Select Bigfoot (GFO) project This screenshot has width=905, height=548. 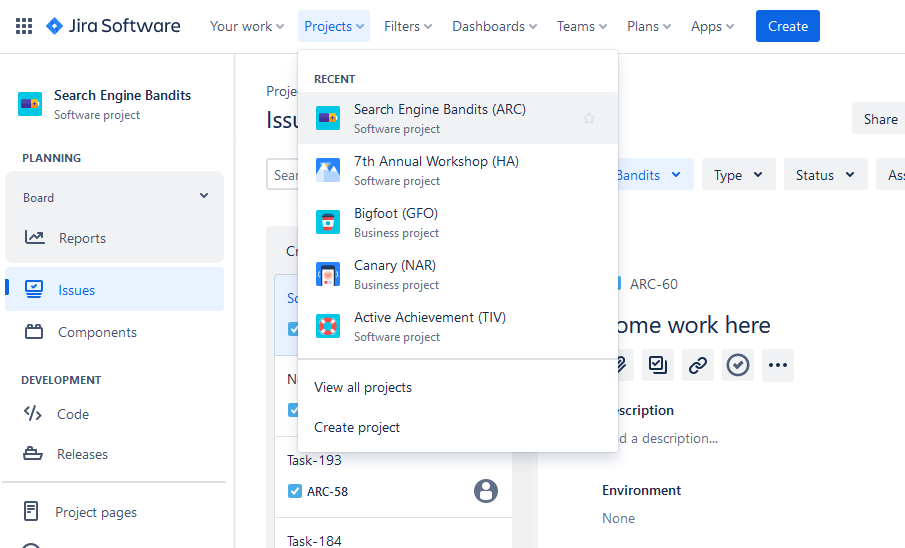tap(458, 222)
